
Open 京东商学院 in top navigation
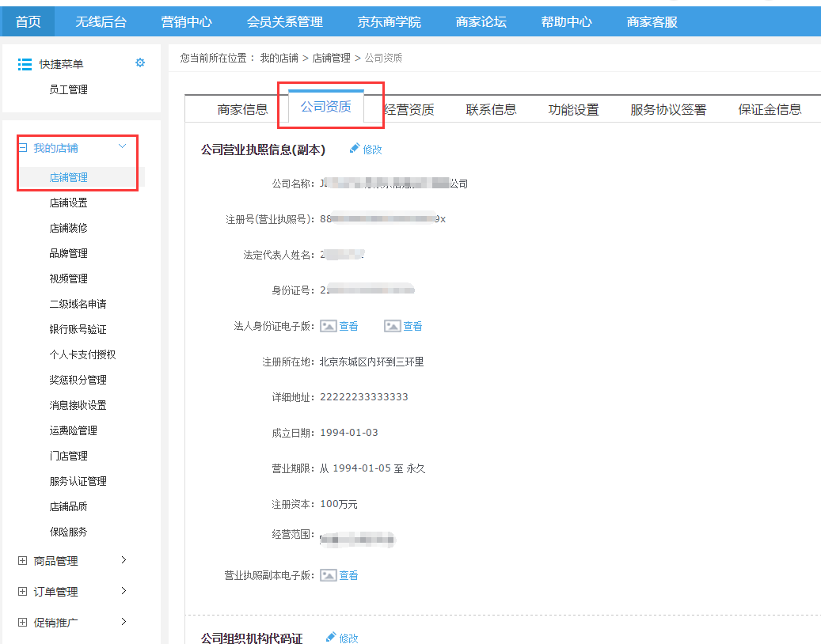(389, 21)
